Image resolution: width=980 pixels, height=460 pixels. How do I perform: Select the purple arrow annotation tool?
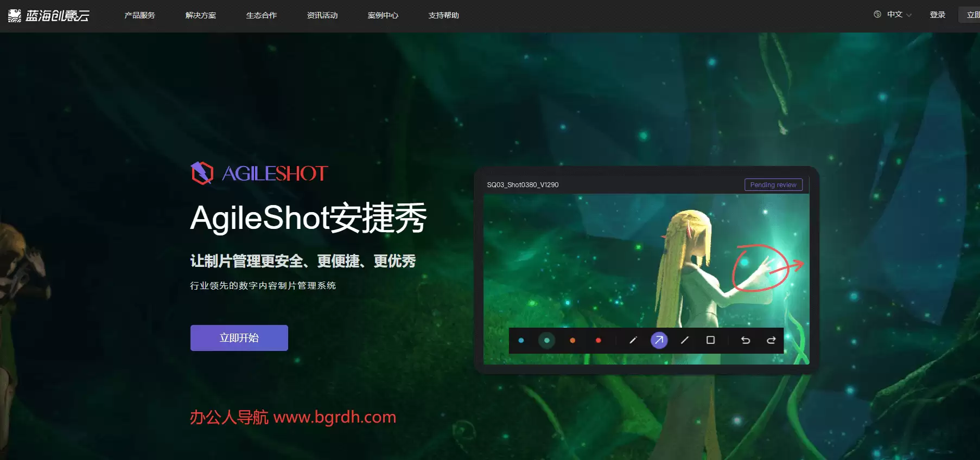click(659, 341)
